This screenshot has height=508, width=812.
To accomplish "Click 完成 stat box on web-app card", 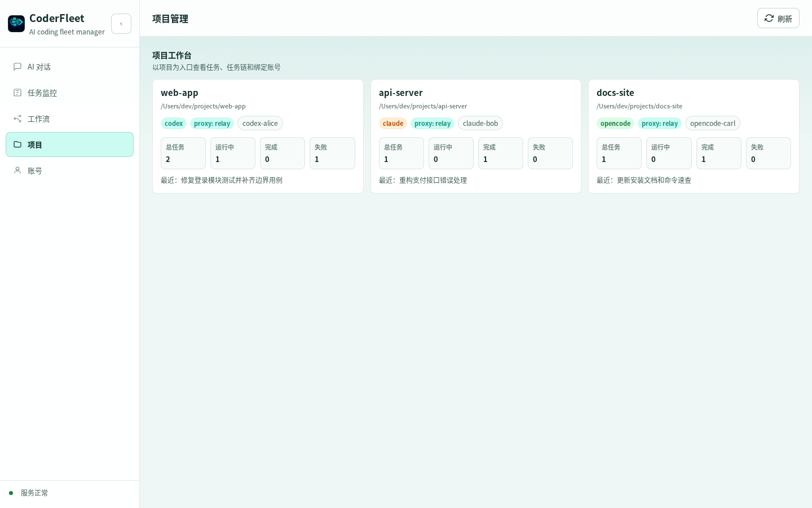I will click(283, 153).
